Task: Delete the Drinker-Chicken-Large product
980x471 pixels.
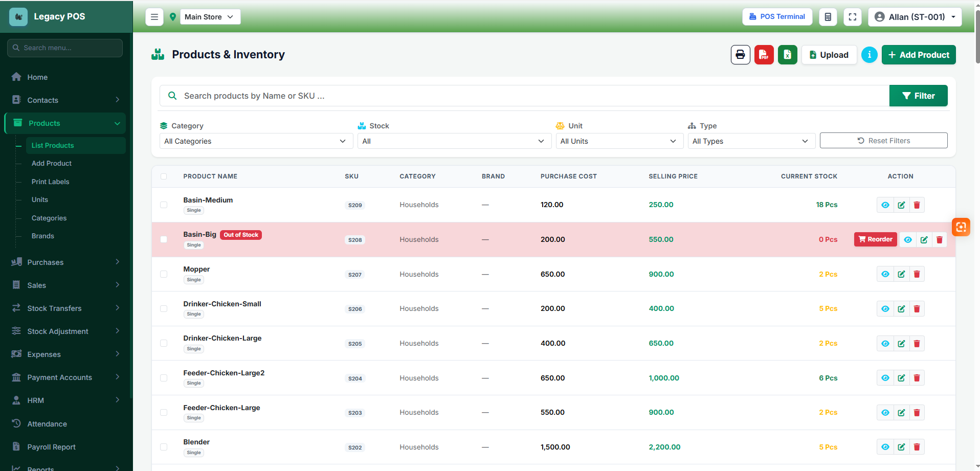Action: pos(917,344)
